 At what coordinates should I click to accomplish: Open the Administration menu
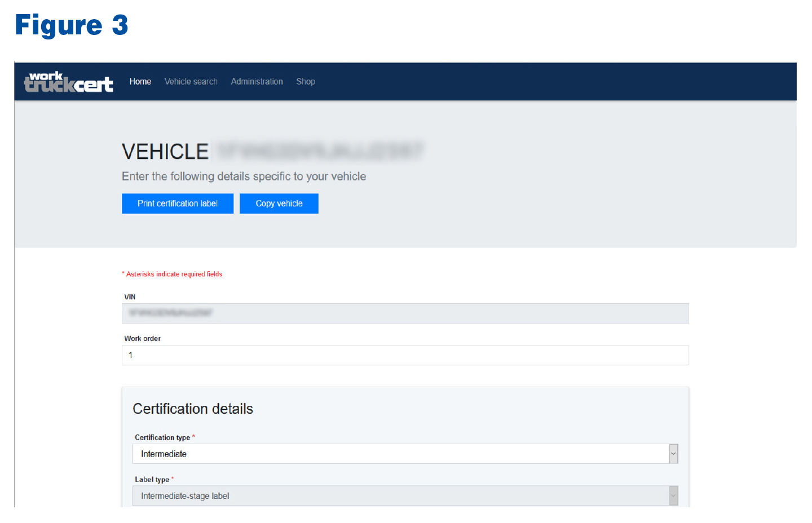point(257,82)
